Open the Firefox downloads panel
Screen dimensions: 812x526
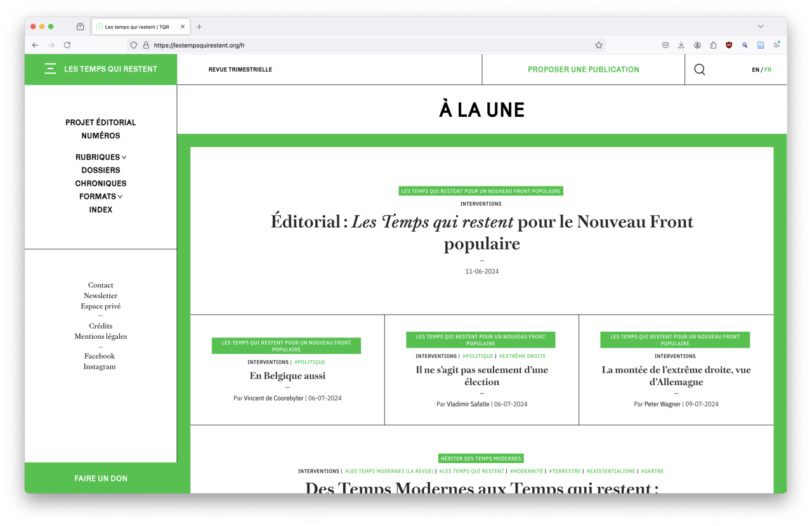[x=681, y=45]
